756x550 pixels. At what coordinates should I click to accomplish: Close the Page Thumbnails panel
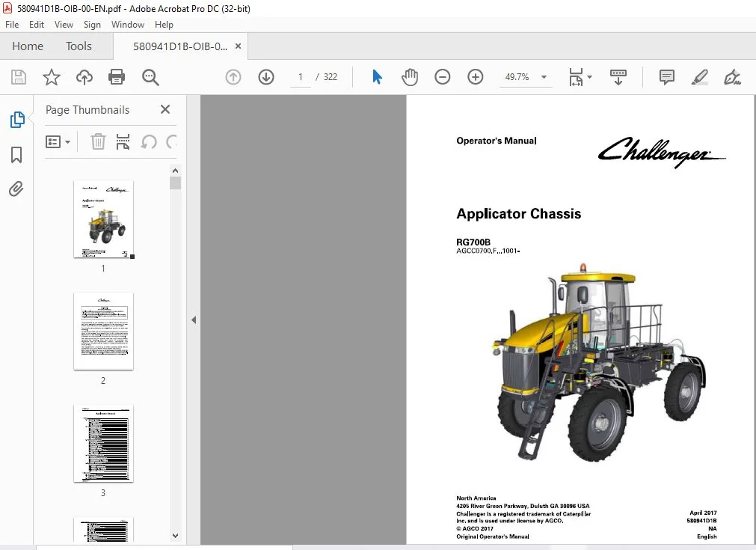coord(165,109)
